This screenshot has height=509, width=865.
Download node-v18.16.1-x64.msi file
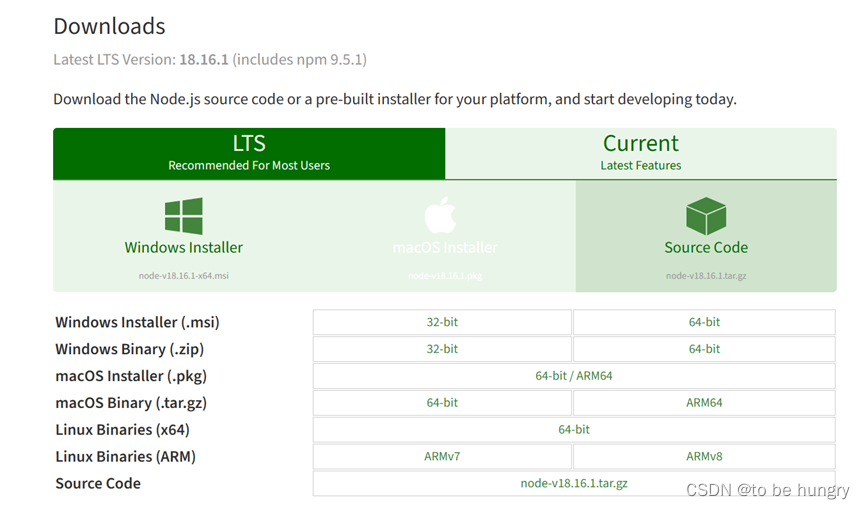point(184,276)
